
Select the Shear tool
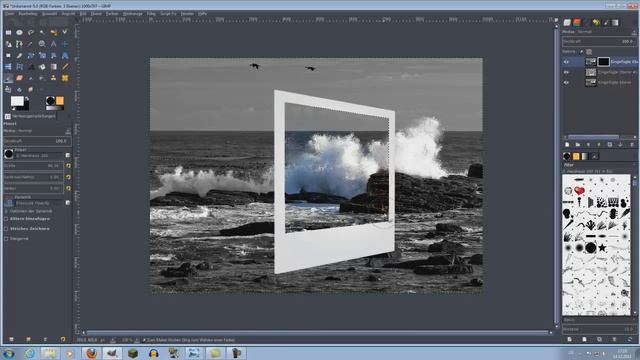53,55
